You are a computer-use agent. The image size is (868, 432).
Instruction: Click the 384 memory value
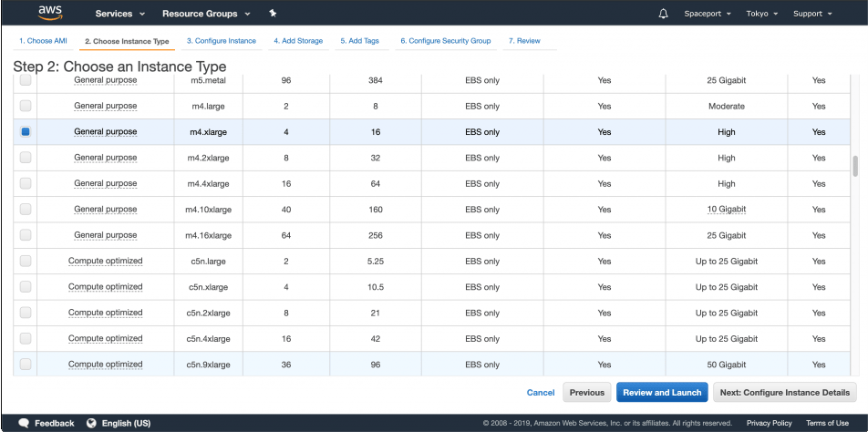(x=376, y=80)
